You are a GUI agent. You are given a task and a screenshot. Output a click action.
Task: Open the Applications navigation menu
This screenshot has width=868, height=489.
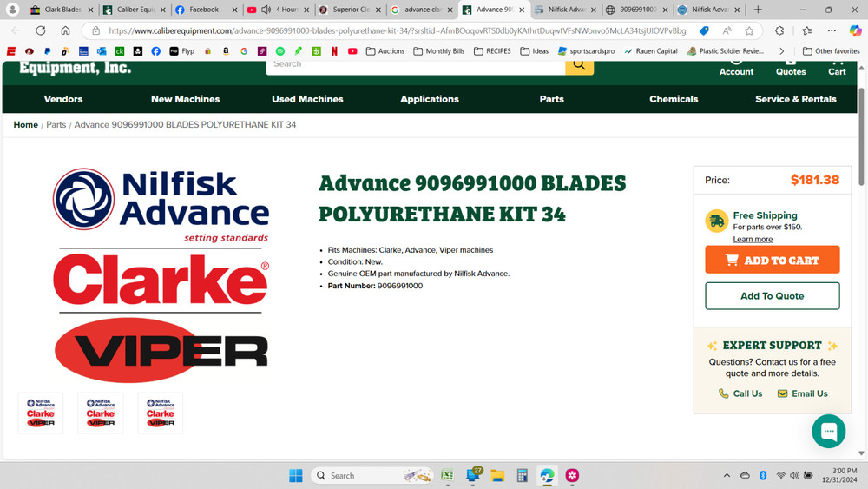[x=430, y=99]
